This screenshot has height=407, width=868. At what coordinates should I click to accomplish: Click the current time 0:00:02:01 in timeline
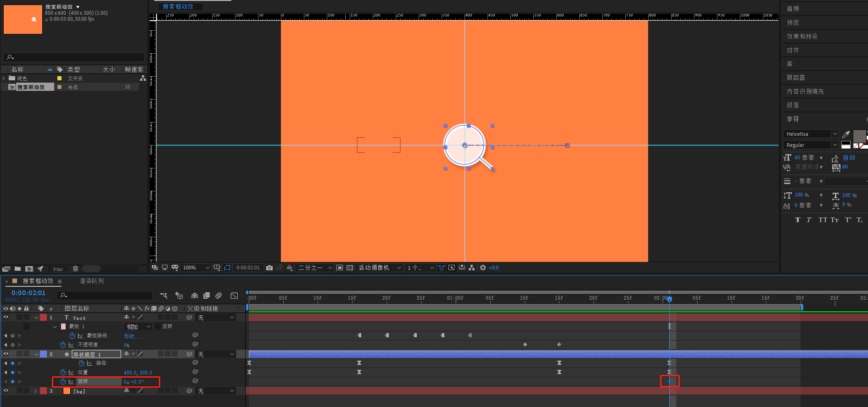tap(28, 293)
